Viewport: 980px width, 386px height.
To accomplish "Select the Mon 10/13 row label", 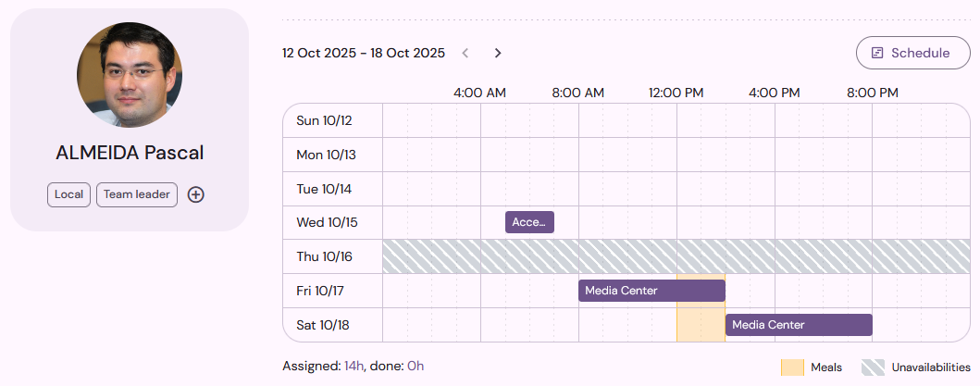I will (327, 155).
